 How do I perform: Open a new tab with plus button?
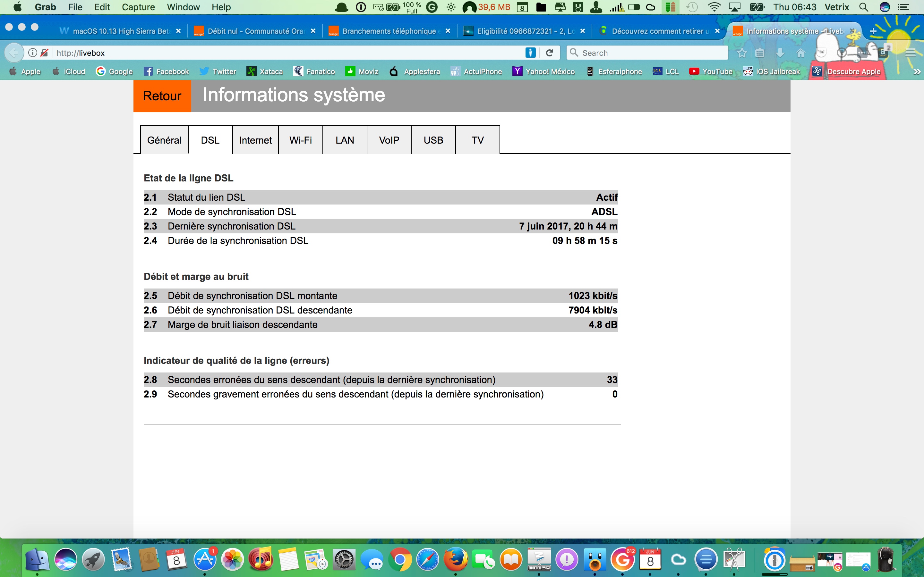coord(873,31)
